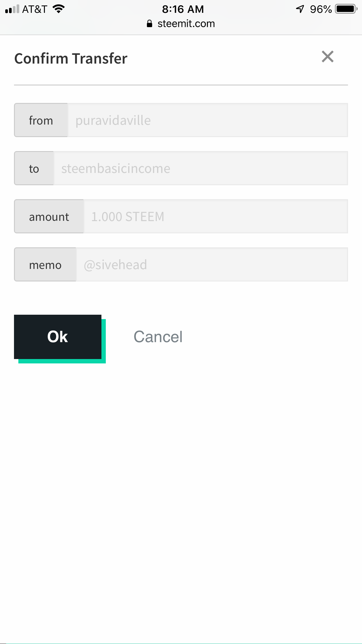Close the Confirm Transfer dialog
Viewport: 362px width, 644px height.
pyautogui.click(x=328, y=57)
